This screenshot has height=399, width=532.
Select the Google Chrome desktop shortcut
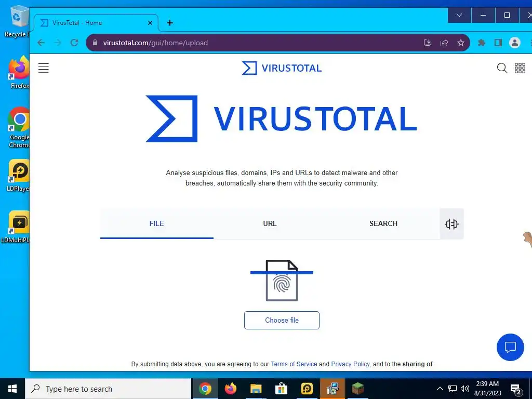[x=19, y=128]
